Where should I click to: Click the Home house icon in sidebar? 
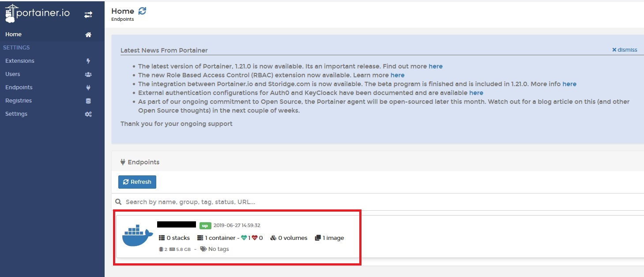[88, 34]
